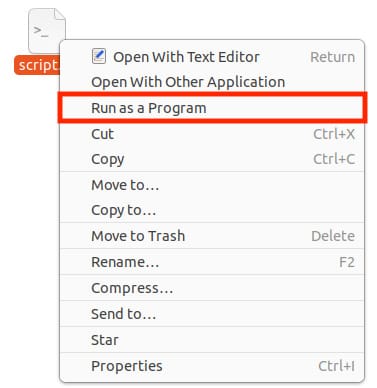Screen dimensions: 377x388
Task: Click the Text Editor pencil icon
Action: [99, 56]
